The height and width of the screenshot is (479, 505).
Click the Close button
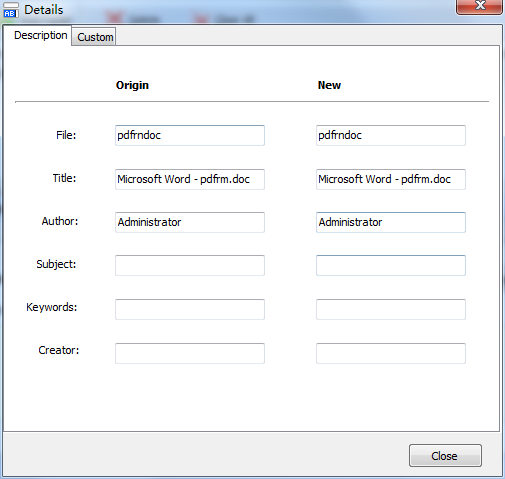445,455
